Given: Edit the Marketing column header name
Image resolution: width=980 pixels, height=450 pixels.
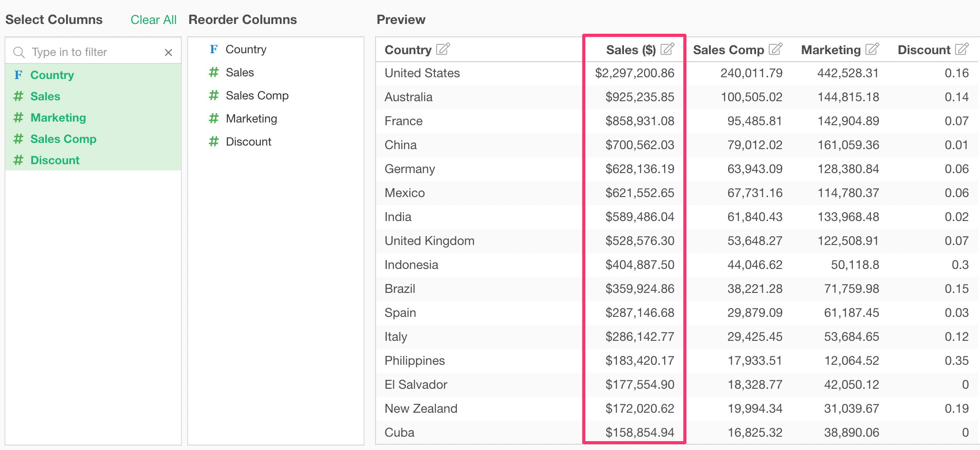Looking at the screenshot, I should click(872, 49).
